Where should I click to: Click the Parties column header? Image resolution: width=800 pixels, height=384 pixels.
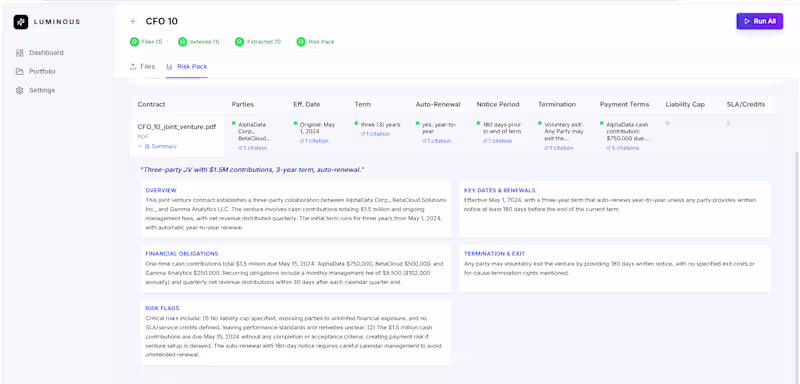[243, 105]
